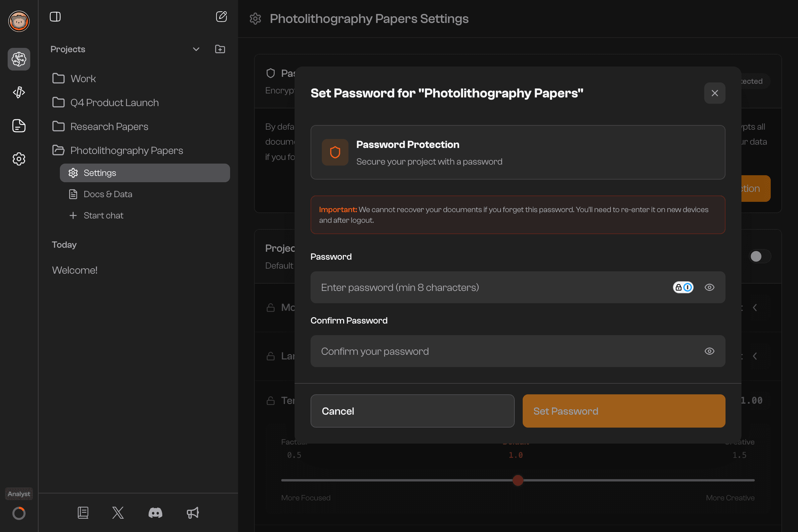Open the announcements megaphone icon
The image size is (798, 532).
[193, 513]
